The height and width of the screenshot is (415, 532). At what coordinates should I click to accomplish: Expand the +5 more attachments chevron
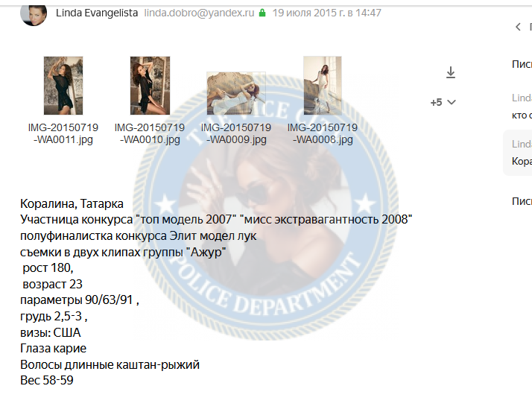click(x=452, y=102)
